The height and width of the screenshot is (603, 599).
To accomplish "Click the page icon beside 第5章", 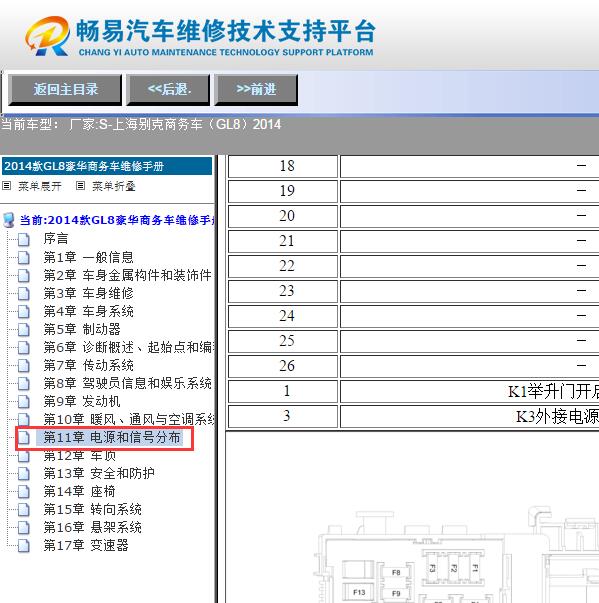I will point(23,330).
